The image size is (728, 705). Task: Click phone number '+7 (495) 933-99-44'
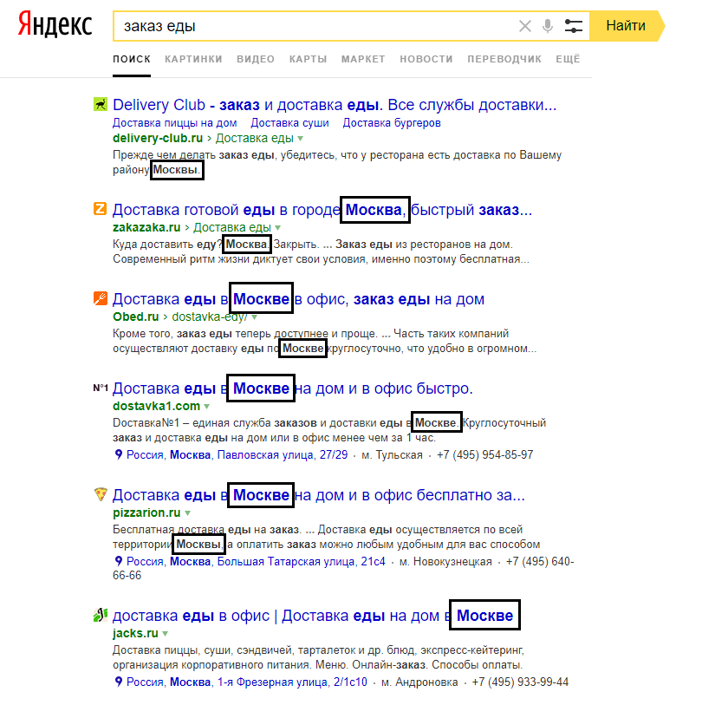pos(520,682)
